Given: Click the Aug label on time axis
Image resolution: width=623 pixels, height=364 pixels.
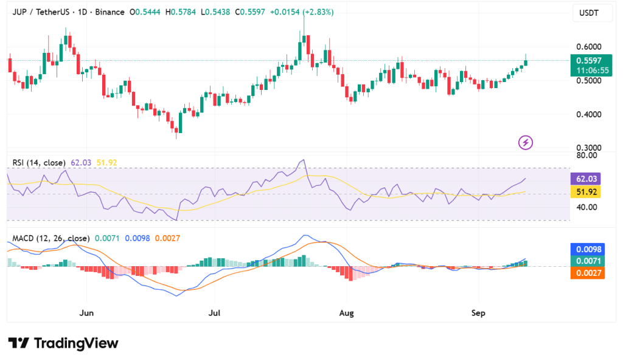Looking at the screenshot, I should tap(346, 314).
